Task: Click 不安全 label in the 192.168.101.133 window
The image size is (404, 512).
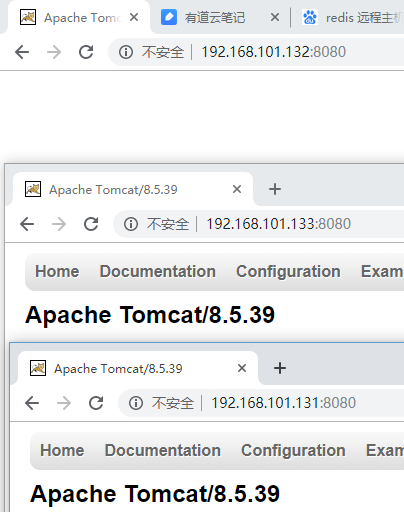Action: tap(168, 224)
